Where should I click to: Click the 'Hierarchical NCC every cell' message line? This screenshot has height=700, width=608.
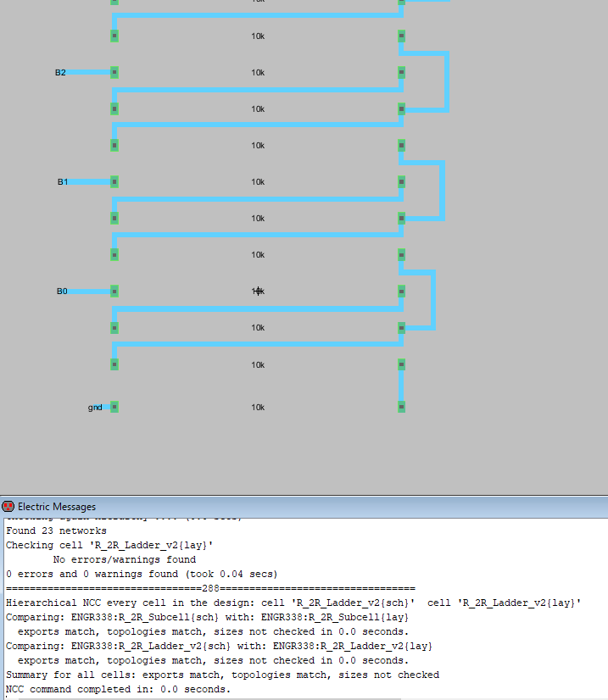(x=293, y=603)
